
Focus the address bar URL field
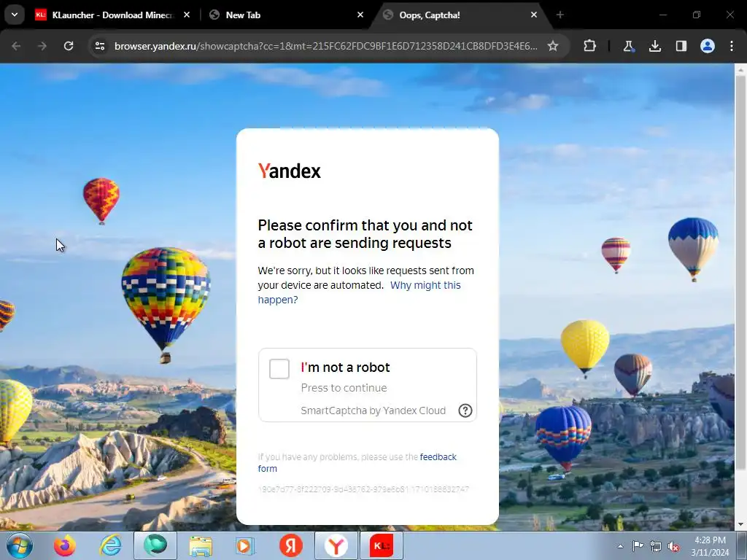pyautogui.click(x=326, y=46)
